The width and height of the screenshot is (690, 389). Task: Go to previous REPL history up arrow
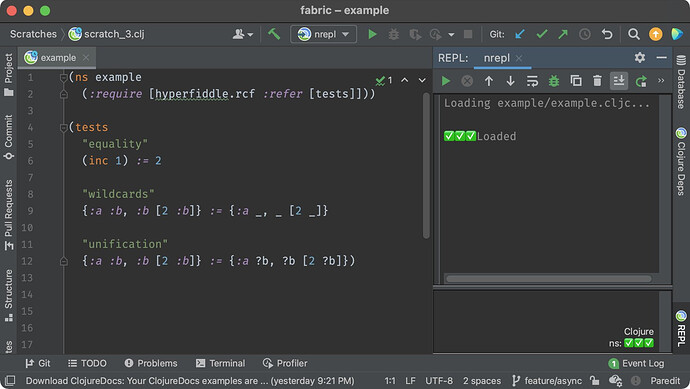pyautogui.click(x=489, y=81)
